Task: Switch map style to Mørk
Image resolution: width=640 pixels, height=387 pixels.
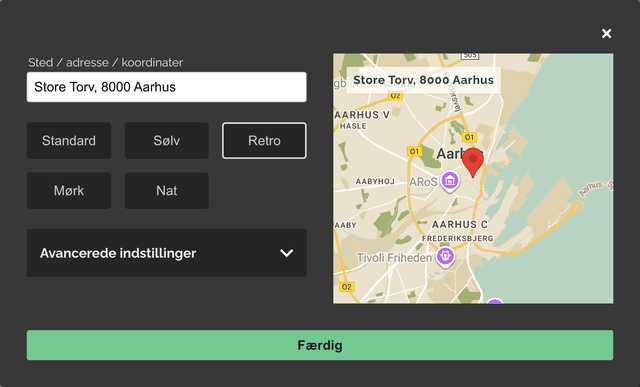Action: click(x=69, y=191)
